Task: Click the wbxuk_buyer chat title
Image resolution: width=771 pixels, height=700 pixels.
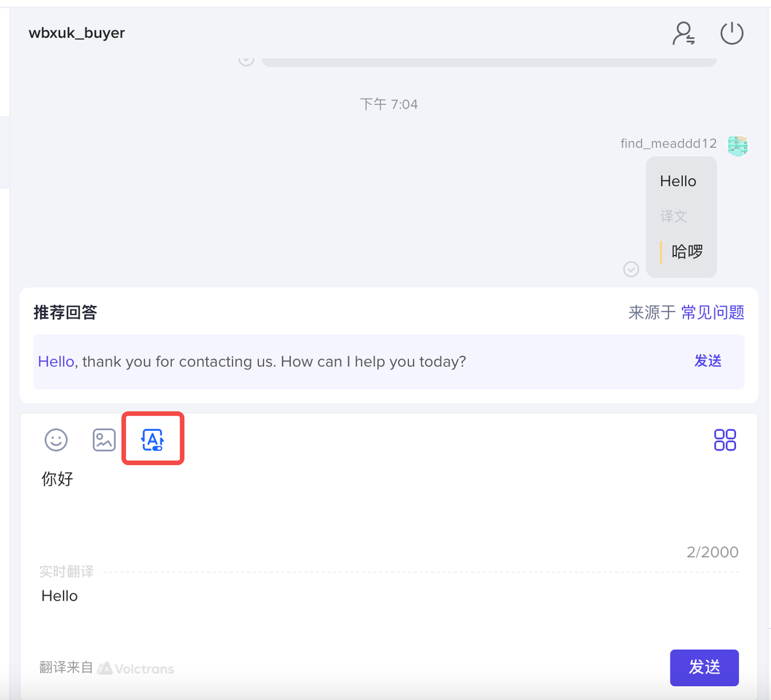Action: (76, 33)
